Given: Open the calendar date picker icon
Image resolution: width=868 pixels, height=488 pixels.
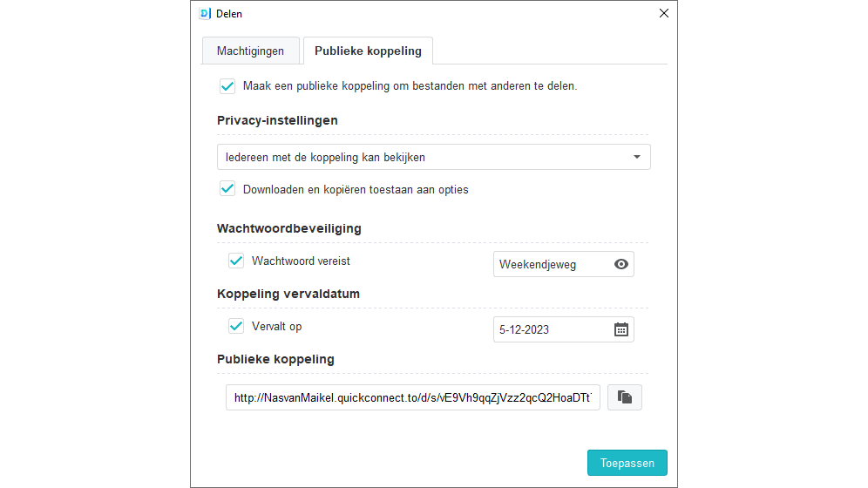Looking at the screenshot, I should [x=621, y=329].
